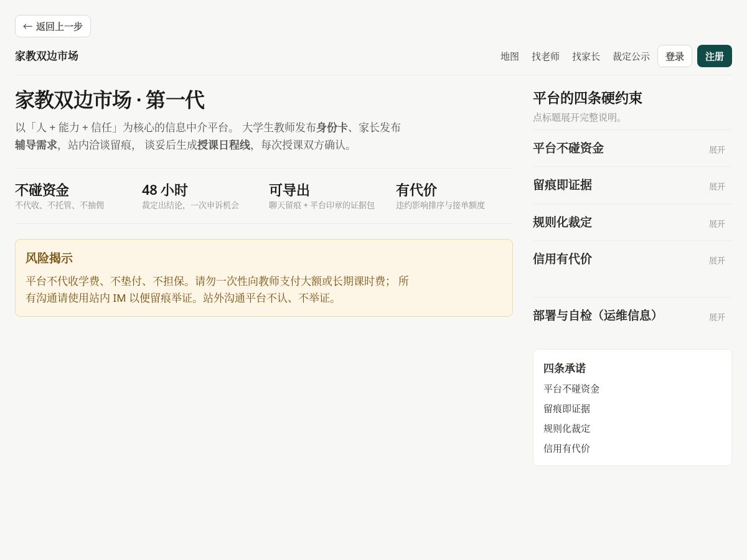
Task: Click the 点标题展开完整说明 hint text
Action: pos(579,117)
